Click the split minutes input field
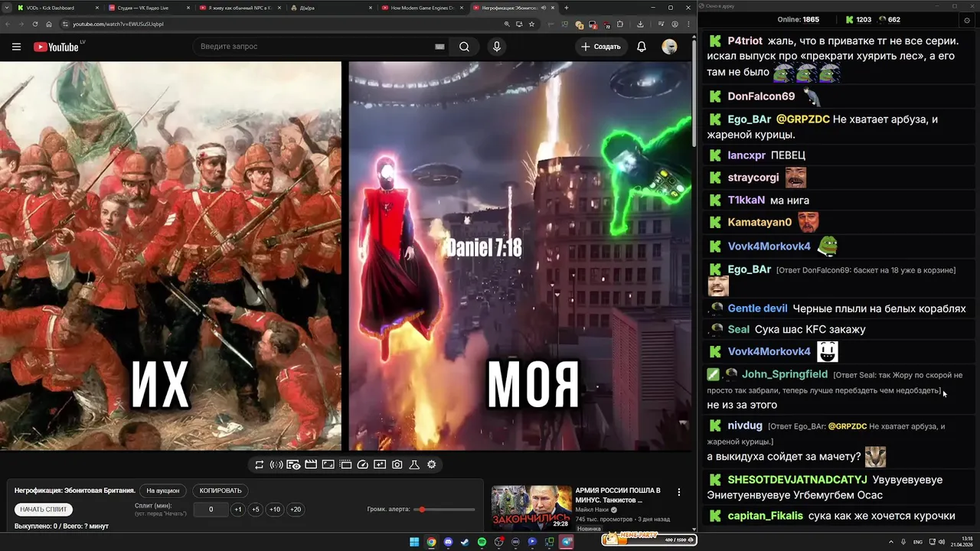Viewport: 980px width, 551px height. (211, 510)
